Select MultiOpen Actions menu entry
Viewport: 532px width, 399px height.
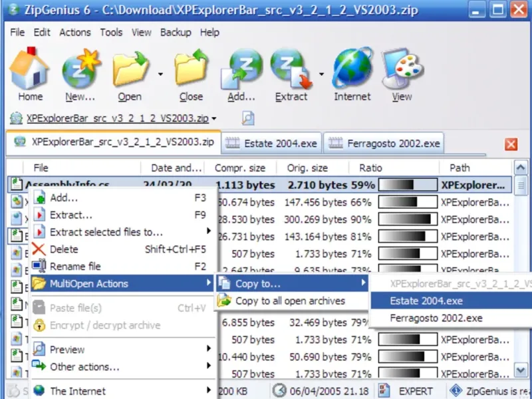pyautogui.click(x=122, y=283)
